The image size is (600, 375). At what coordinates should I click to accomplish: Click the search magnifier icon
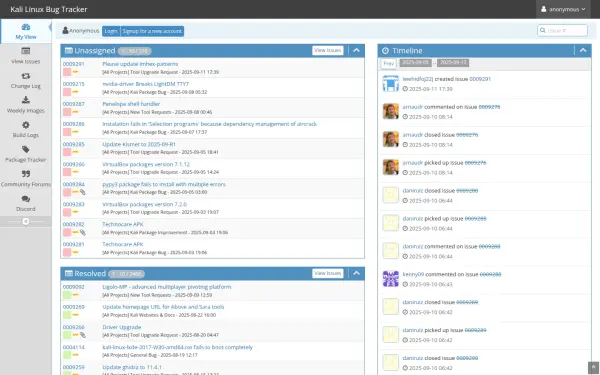pos(543,30)
